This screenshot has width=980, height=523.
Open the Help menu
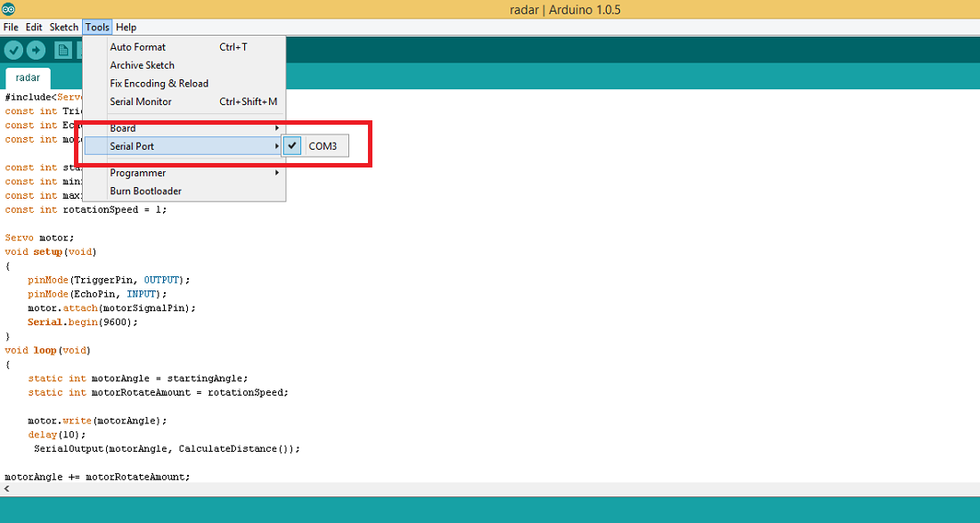[127, 28]
